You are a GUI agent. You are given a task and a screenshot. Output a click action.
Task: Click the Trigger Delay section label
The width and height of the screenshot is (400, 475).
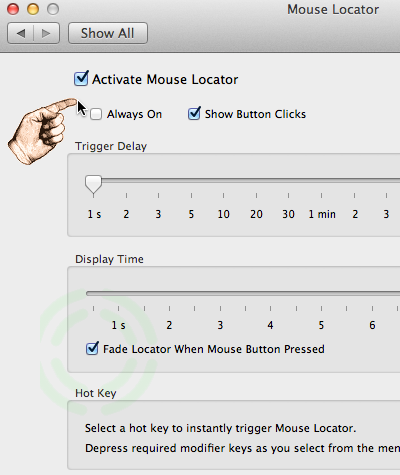coord(111,146)
